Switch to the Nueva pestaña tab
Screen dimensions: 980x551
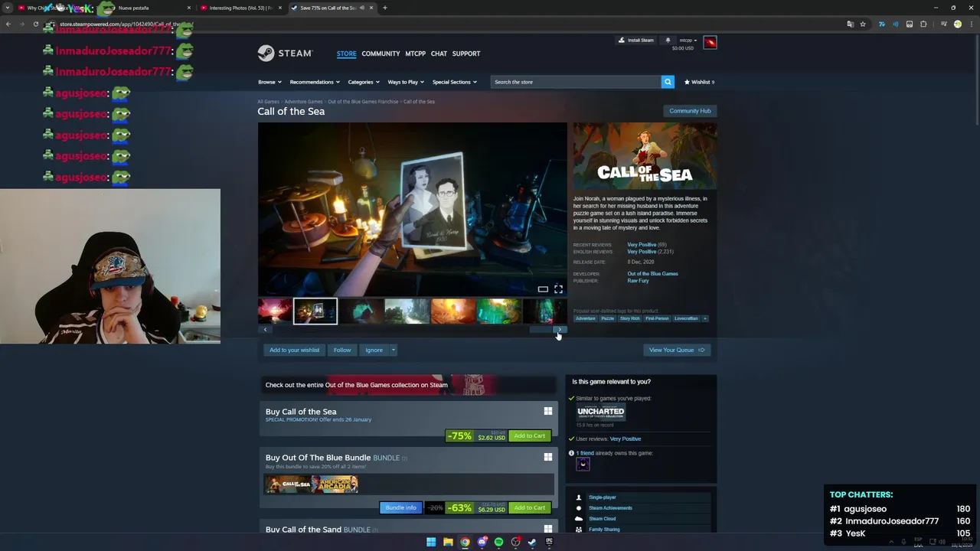click(x=145, y=8)
